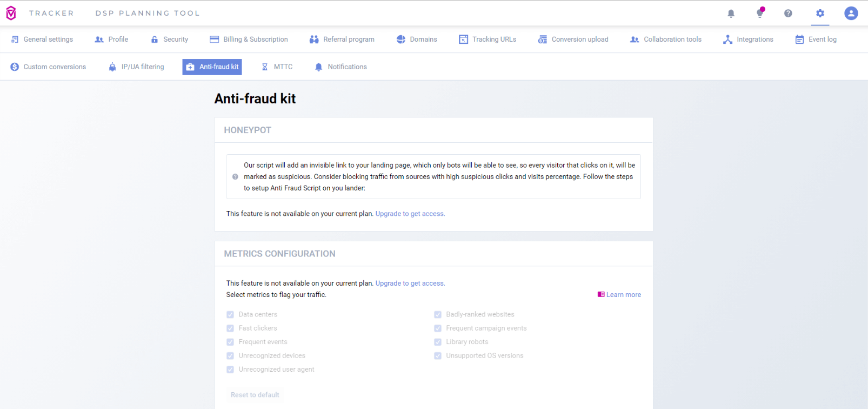
Task: Click the tracker shield logo icon
Action: (11, 13)
